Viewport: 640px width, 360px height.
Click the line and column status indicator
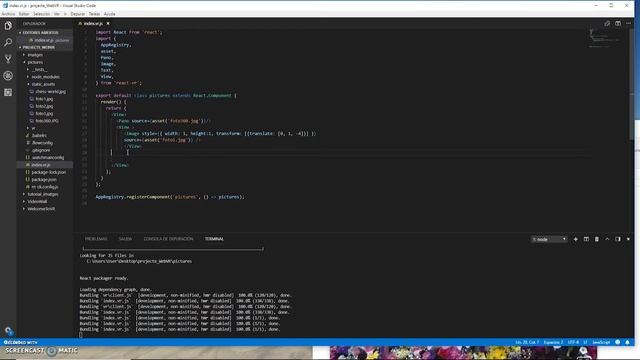(527, 342)
